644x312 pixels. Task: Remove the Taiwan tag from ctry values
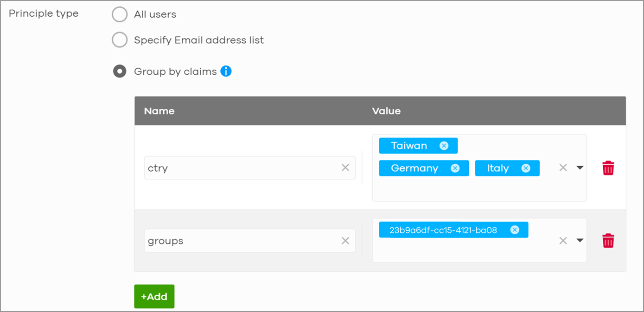[x=444, y=146]
